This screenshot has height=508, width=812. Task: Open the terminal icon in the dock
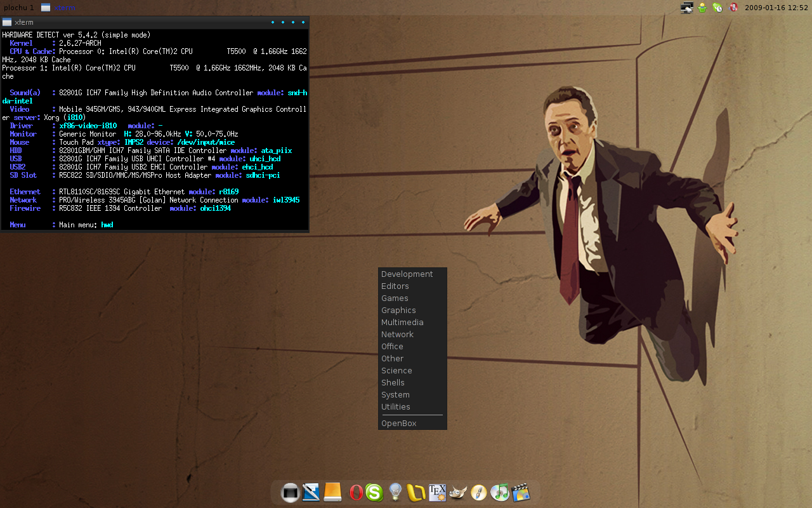pyautogui.click(x=290, y=492)
